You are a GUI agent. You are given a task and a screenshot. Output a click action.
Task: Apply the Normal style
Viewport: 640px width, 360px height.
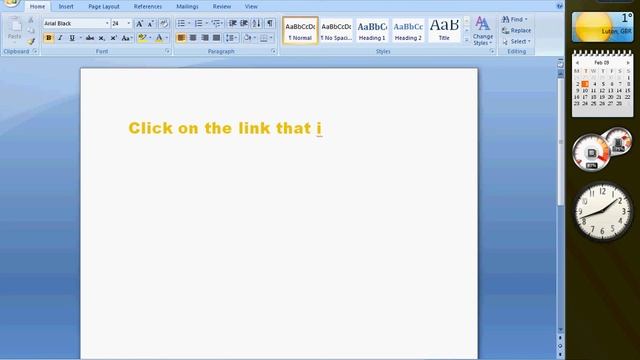coord(300,30)
